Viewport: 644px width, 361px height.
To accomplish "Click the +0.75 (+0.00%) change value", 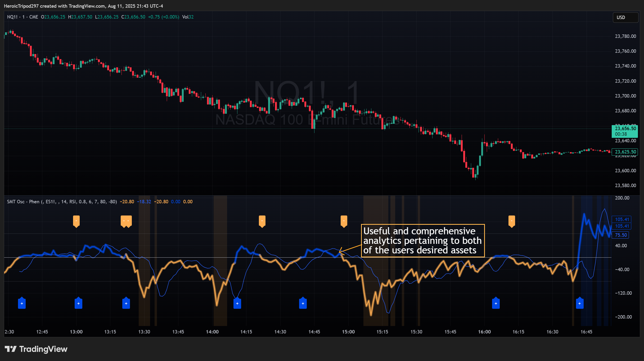I will point(164,17).
